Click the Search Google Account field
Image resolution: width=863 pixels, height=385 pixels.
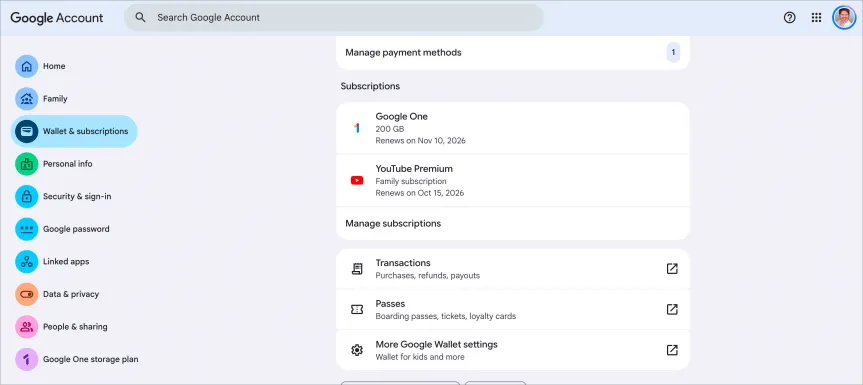click(334, 18)
